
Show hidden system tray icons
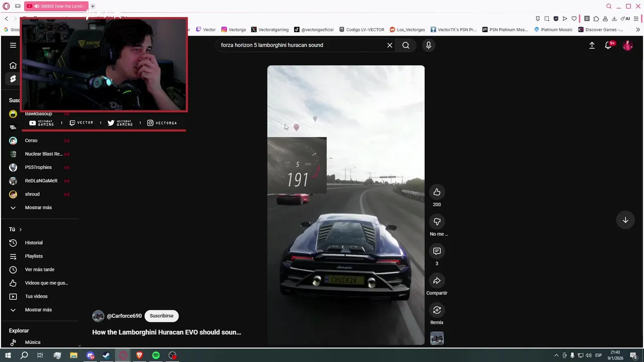point(556,355)
